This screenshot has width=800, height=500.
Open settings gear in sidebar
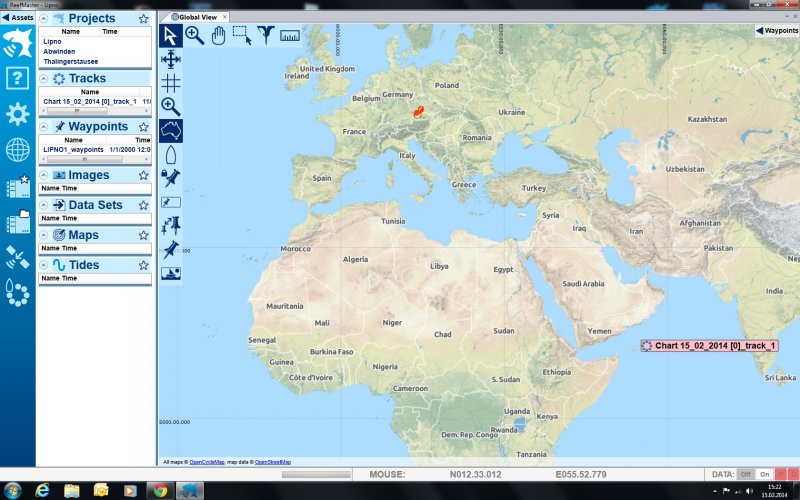pyautogui.click(x=17, y=114)
